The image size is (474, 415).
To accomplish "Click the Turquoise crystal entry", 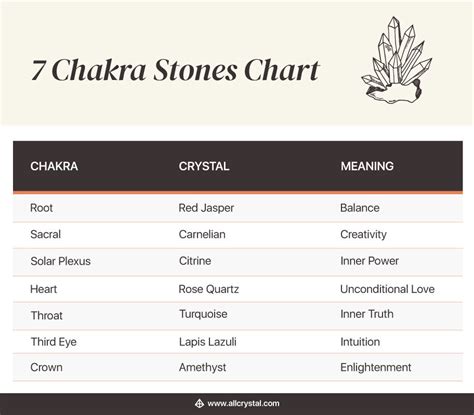I will 203,314.
